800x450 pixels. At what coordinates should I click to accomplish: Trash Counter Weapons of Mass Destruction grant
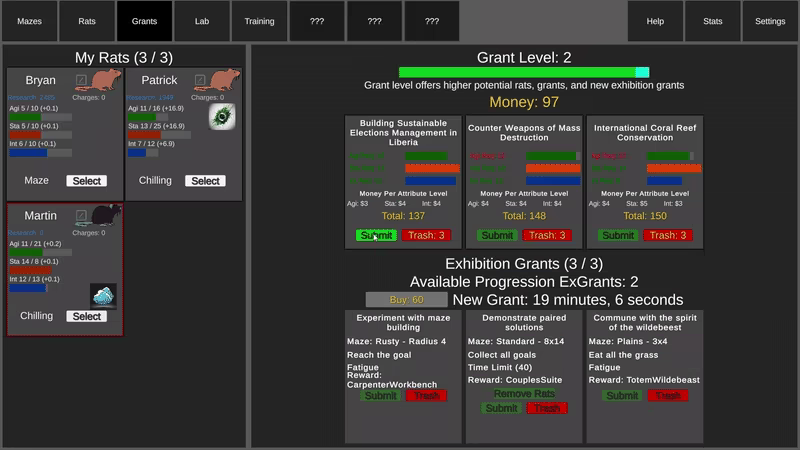[x=547, y=235]
